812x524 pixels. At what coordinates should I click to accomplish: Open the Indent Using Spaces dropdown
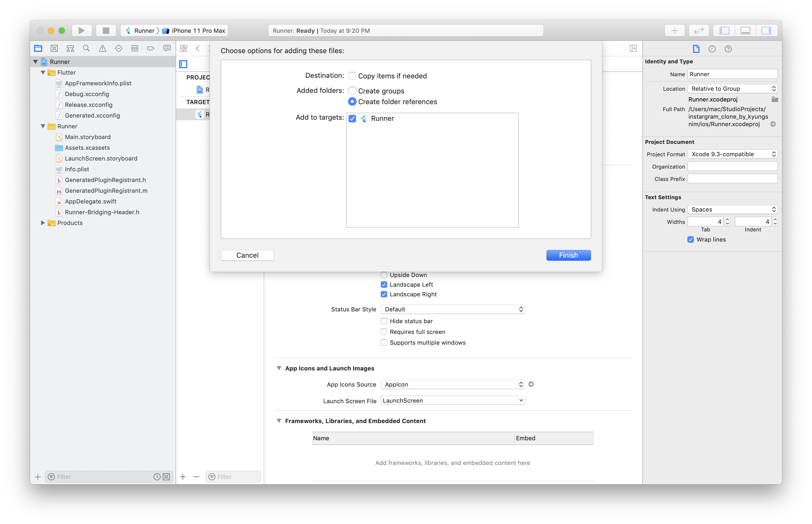[732, 210]
